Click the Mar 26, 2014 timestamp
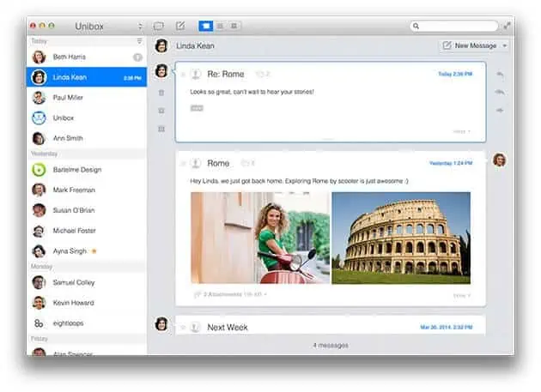The height and width of the screenshot is (392, 541). point(447,327)
